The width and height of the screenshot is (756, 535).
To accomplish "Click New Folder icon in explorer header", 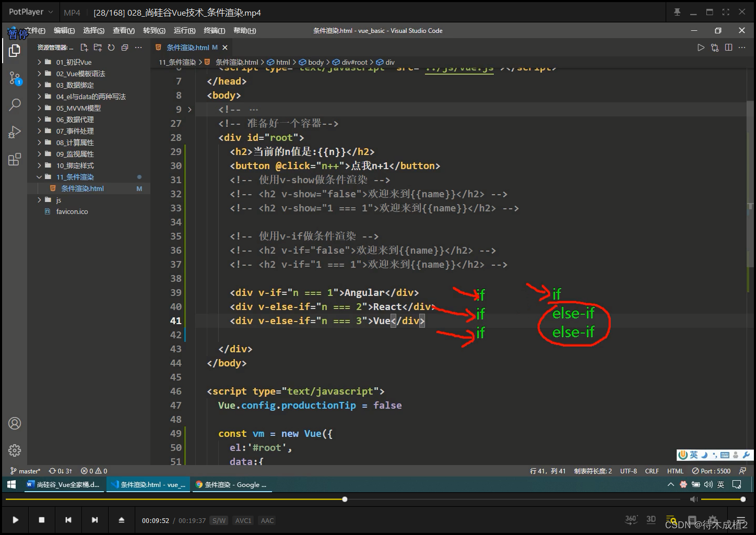I will [98, 47].
